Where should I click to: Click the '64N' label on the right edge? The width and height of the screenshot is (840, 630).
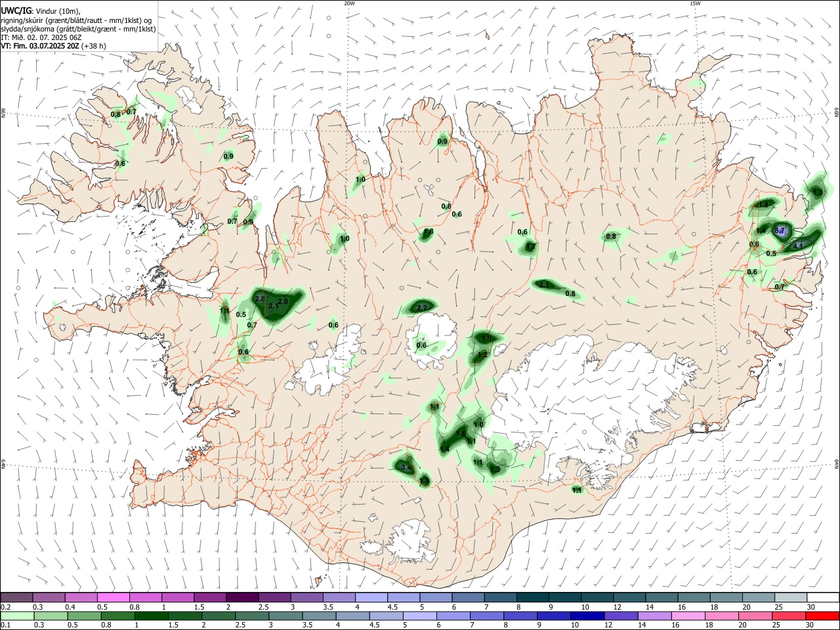tap(837, 463)
